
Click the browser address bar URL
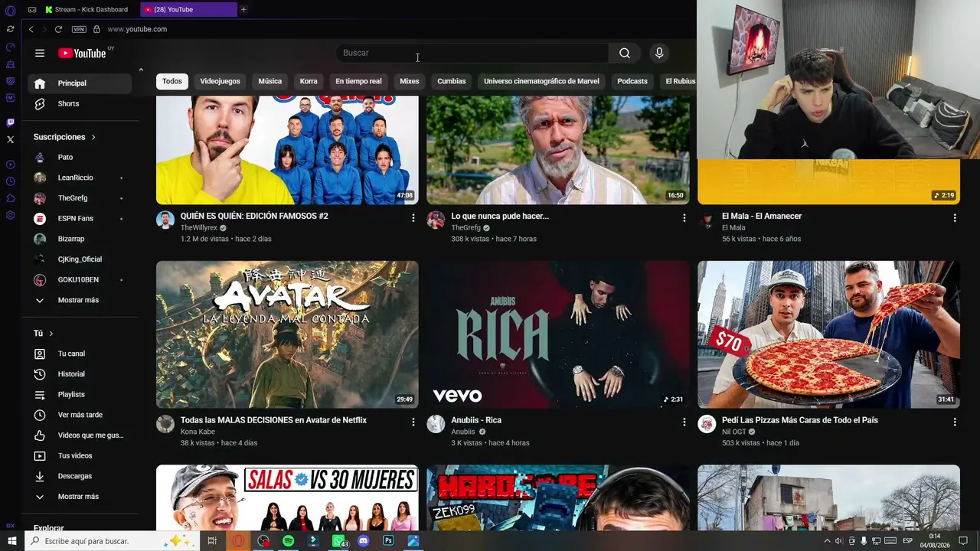coord(137,29)
